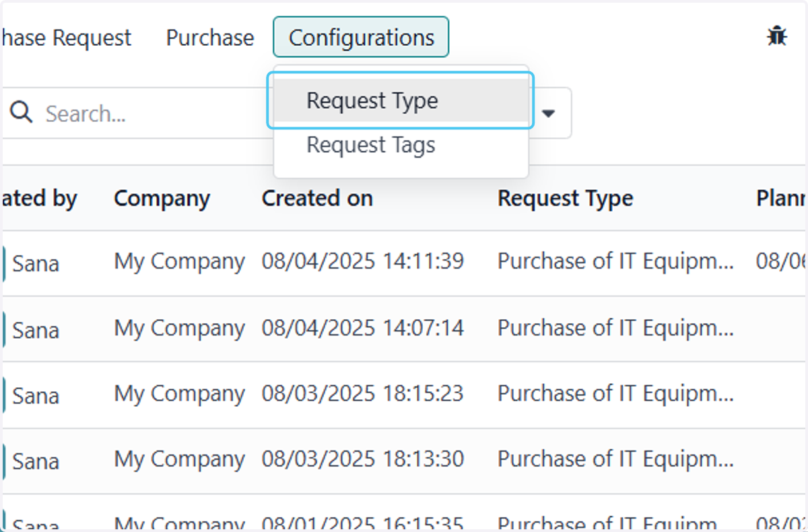Sort by Created by column header
The height and width of the screenshot is (532, 808).
[x=38, y=198]
